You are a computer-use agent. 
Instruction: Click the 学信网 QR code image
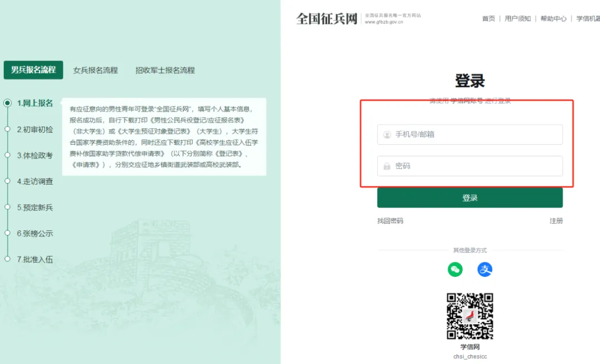click(x=470, y=316)
